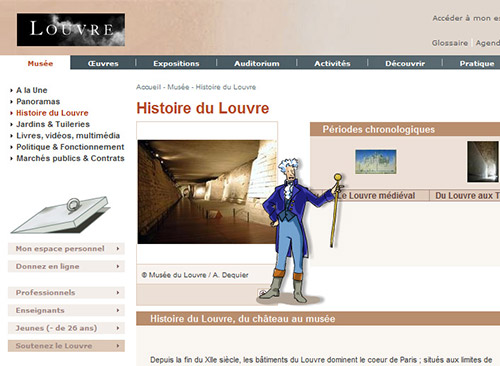Click the Louvre médiéval painting thumbnail

pos(376,162)
